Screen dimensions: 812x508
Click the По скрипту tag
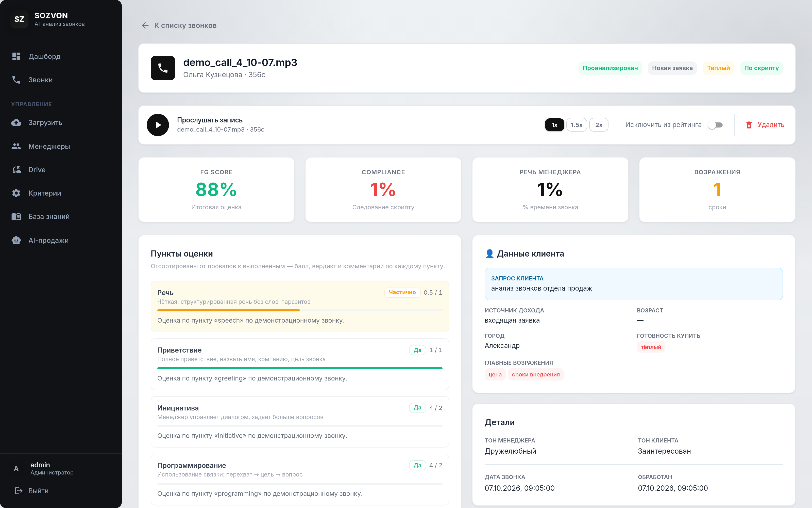[761, 68]
